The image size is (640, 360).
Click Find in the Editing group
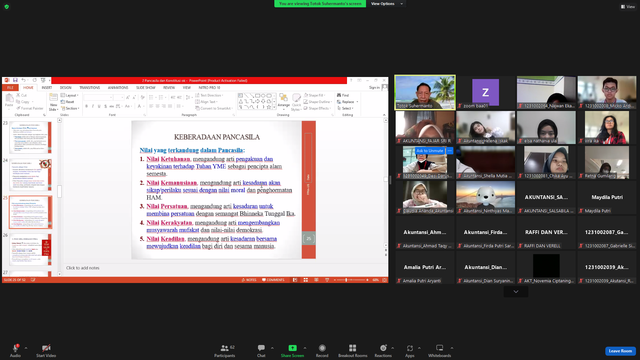click(343, 95)
